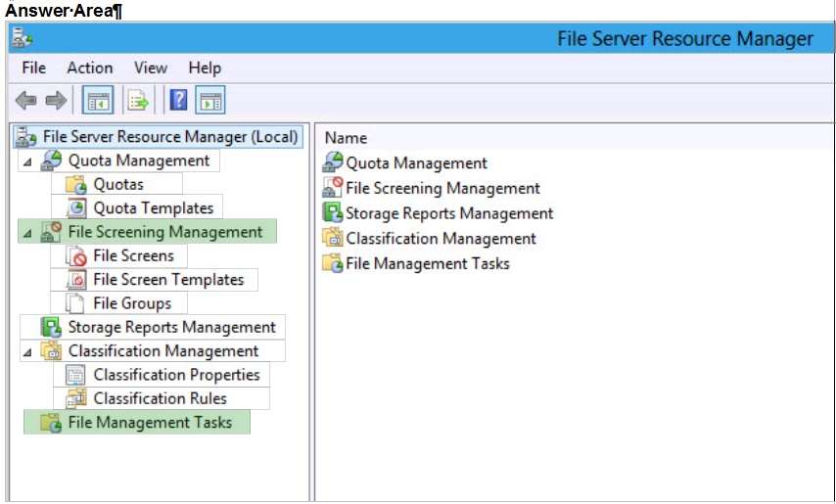Open the Action menu
836x504 pixels.
90,69
